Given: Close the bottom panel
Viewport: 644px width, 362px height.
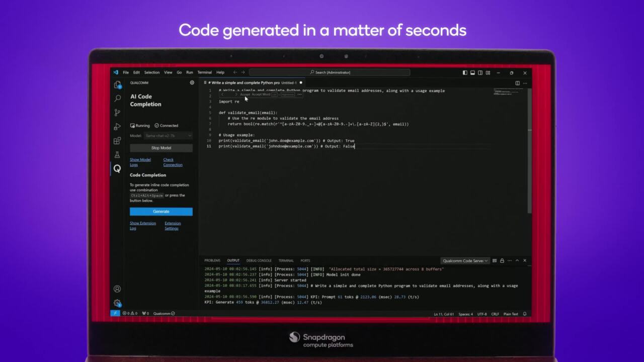Looking at the screenshot, I should click(x=525, y=260).
